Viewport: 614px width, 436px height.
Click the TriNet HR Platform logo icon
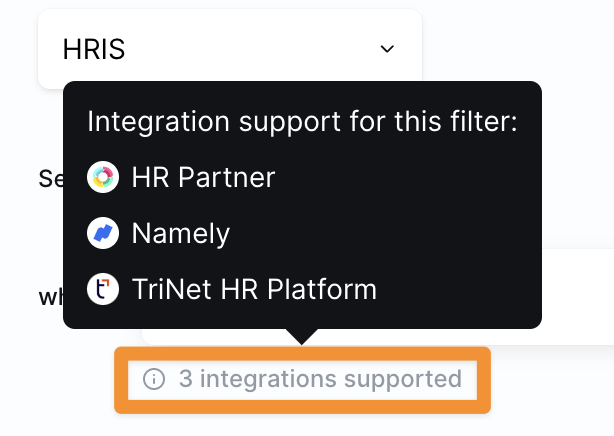tap(101, 290)
